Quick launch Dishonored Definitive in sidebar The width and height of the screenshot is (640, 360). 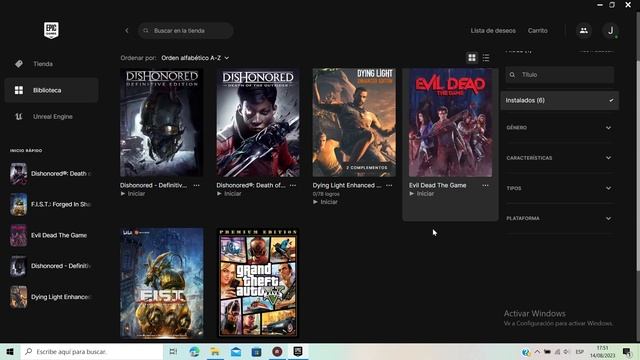coord(51,266)
